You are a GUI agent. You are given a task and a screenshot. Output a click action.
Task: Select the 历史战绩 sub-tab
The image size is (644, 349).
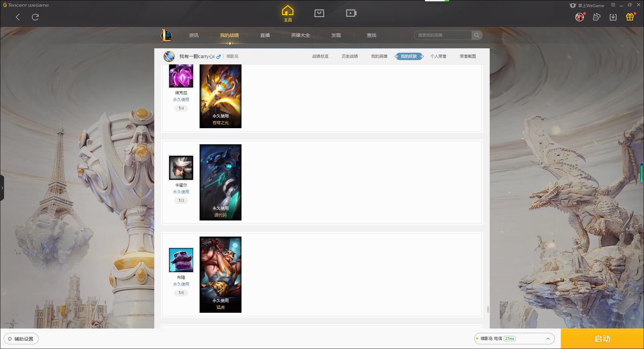point(350,56)
